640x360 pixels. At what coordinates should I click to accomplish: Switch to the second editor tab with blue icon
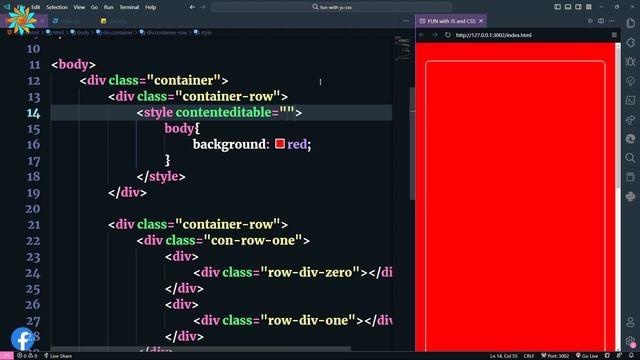coord(71,21)
